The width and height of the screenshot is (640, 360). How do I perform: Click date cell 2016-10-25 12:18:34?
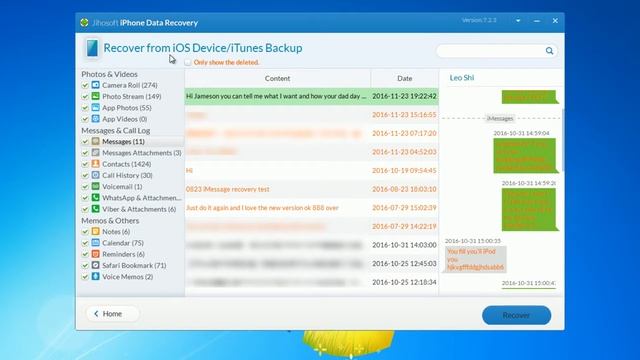pyautogui.click(x=404, y=282)
